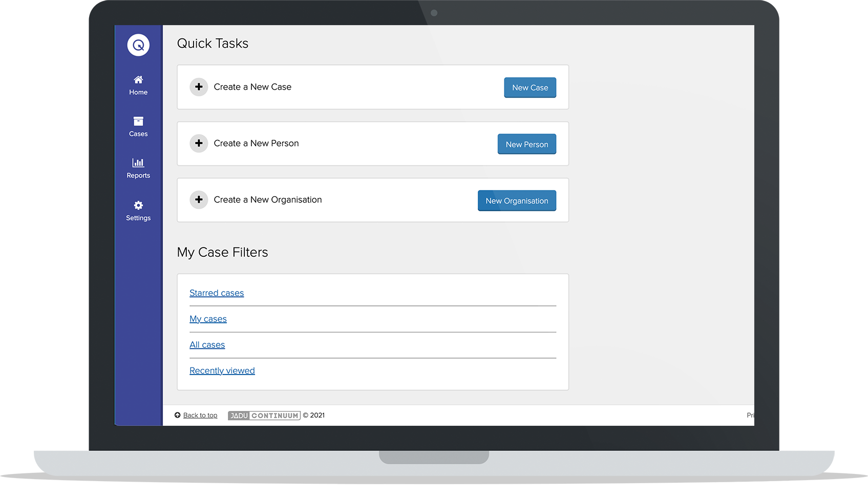Click the up-arrow icon next to Back to top

[x=178, y=416]
